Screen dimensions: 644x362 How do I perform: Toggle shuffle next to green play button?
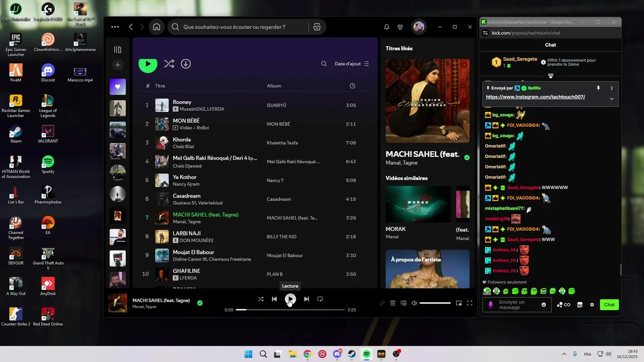[169, 64]
